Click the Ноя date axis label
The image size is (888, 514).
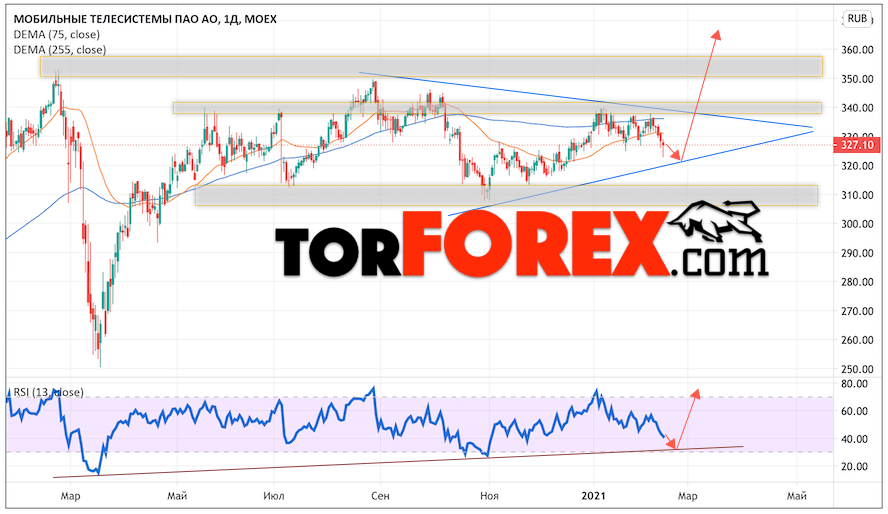tap(489, 496)
